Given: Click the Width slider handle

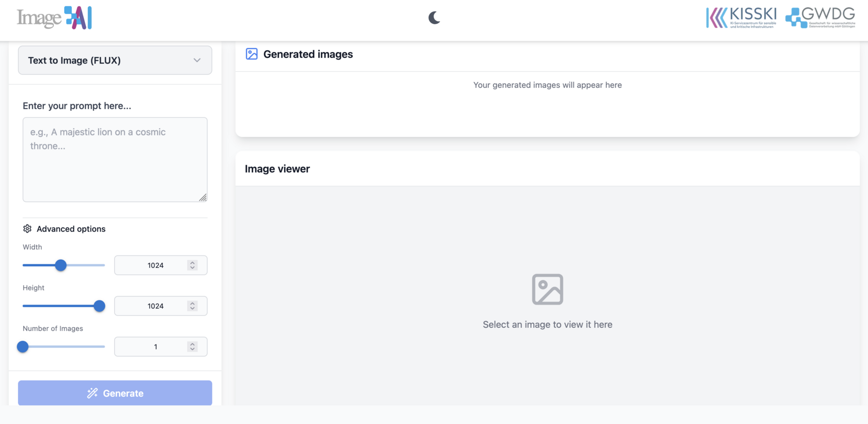Looking at the screenshot, I should click(61, 265).
